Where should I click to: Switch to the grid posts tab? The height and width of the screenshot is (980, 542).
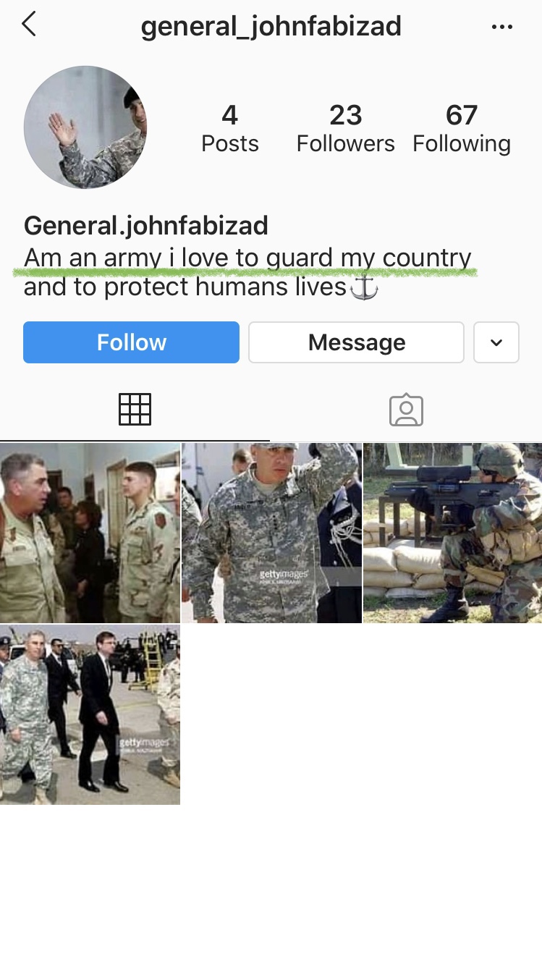(x=135, y=409)
